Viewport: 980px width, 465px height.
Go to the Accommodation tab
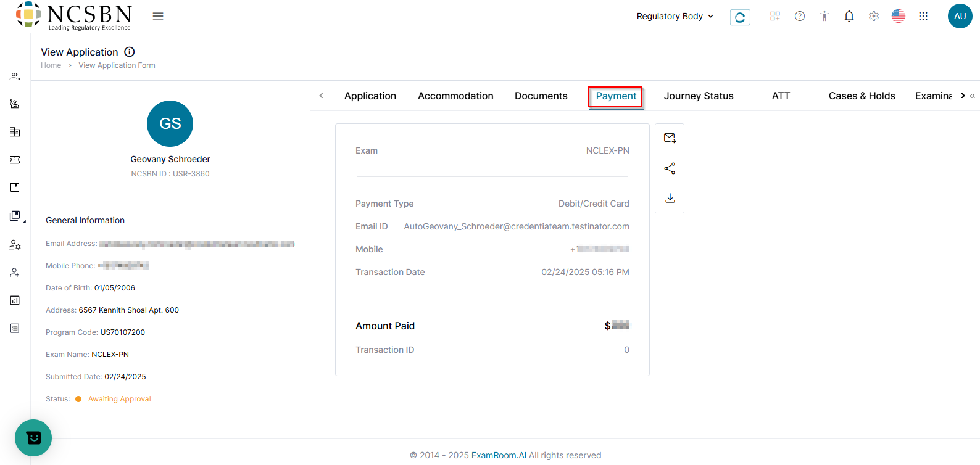click(x=455, y=96)
